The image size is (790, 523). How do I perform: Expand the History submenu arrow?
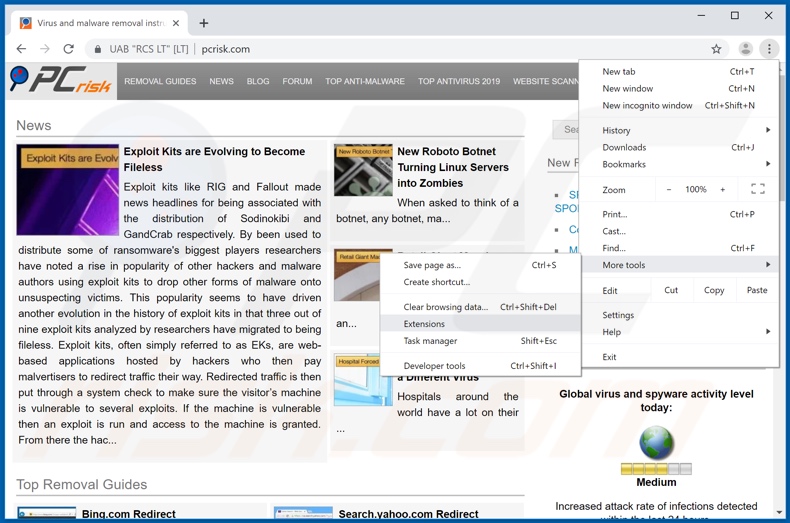(x=768, y=130)
